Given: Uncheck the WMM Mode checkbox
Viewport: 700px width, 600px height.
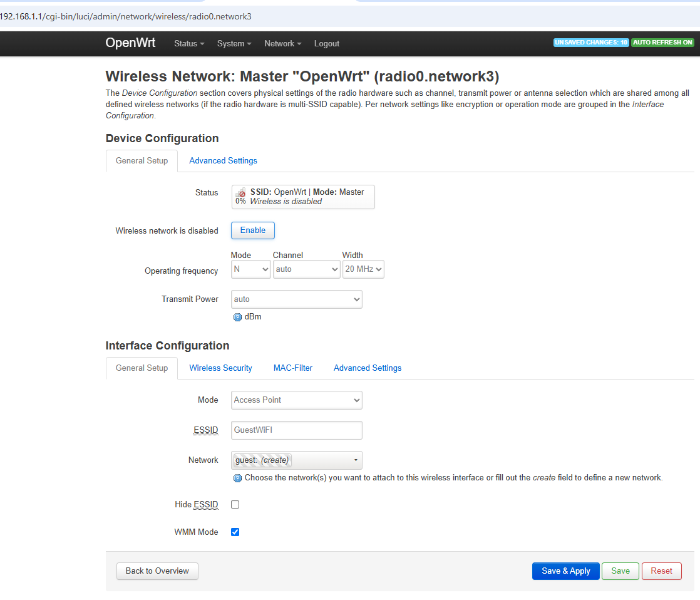Looking at the screenshot, I should click(x=235, y=532).
